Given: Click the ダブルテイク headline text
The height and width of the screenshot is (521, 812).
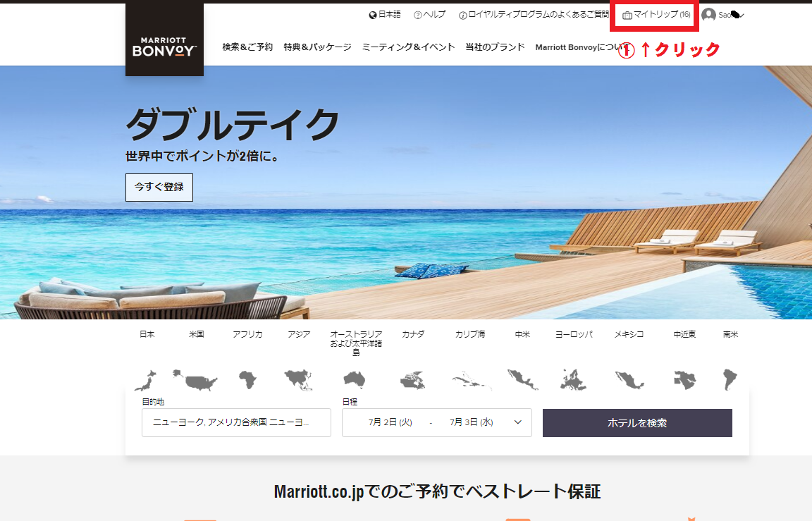Looking at the screenshot, I should [x=233, y=125].
